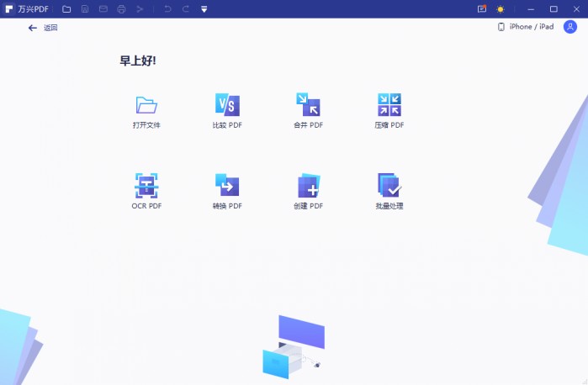Start the OCR PDF tool
588x385 pixels.
[146, 186]
